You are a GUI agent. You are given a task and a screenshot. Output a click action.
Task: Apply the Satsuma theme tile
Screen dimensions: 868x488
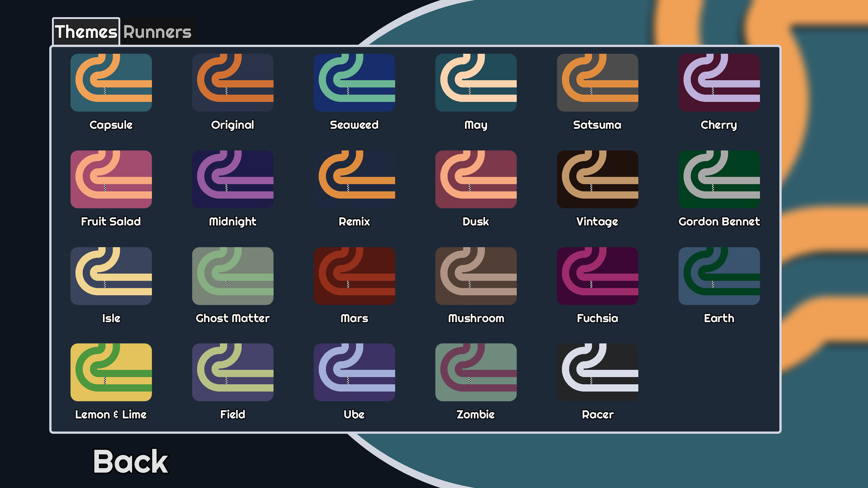point(597,83)
